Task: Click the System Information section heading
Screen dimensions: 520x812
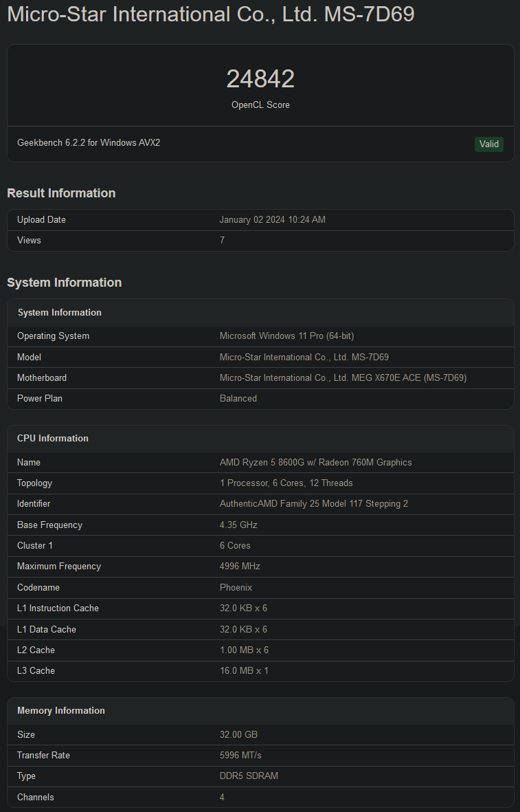Action: [64, 282]
